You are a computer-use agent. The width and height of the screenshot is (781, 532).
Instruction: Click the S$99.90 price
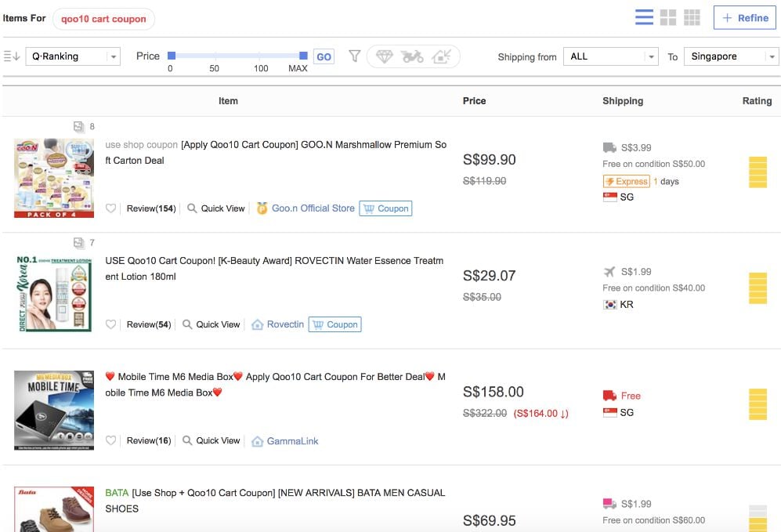pyautogui.click(x=489, y=159)
